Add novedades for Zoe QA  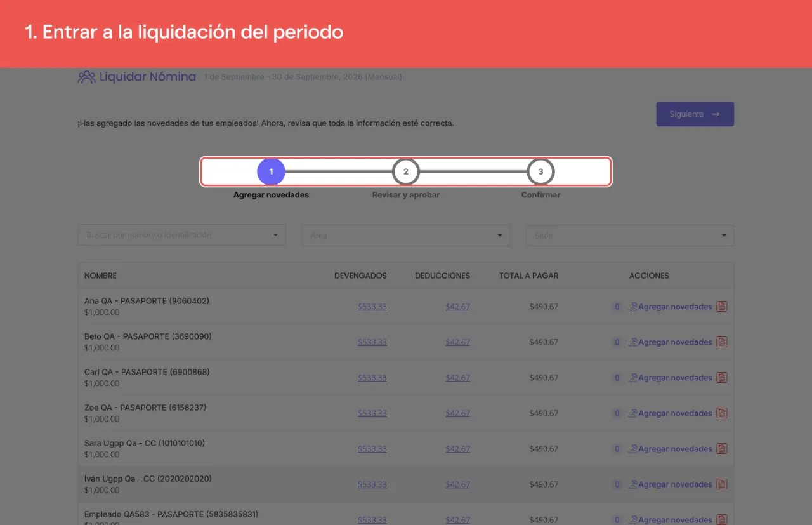[670, 413]
